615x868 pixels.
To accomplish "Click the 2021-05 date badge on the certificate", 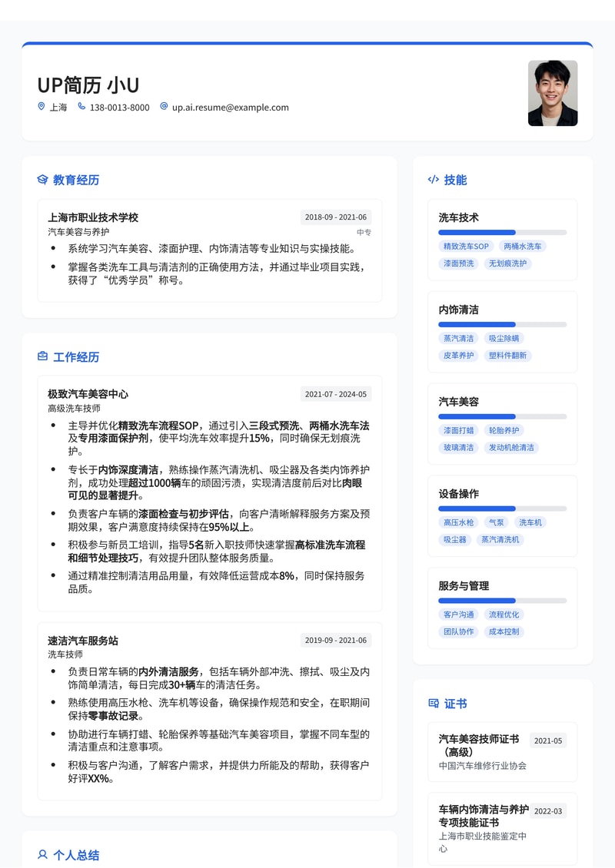I will 547,740.
